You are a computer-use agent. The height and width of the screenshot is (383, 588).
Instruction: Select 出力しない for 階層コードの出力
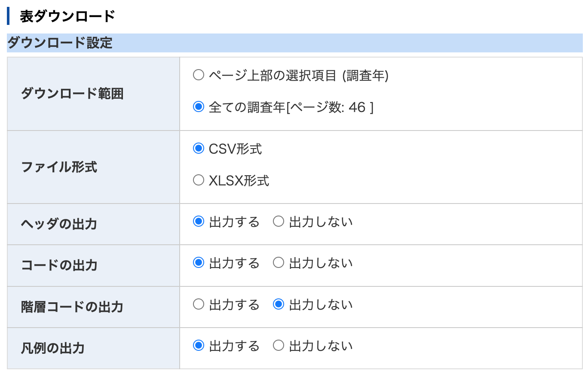(279, 304)
